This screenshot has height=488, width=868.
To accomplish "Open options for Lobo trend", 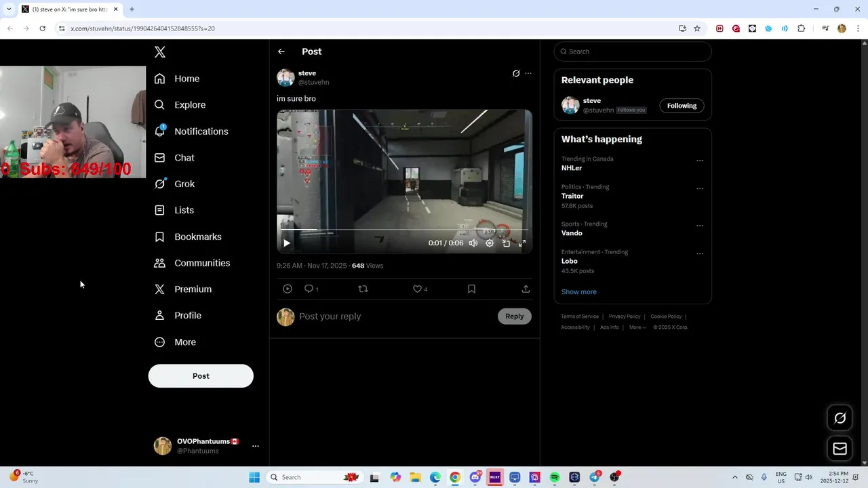I will 700,254.
